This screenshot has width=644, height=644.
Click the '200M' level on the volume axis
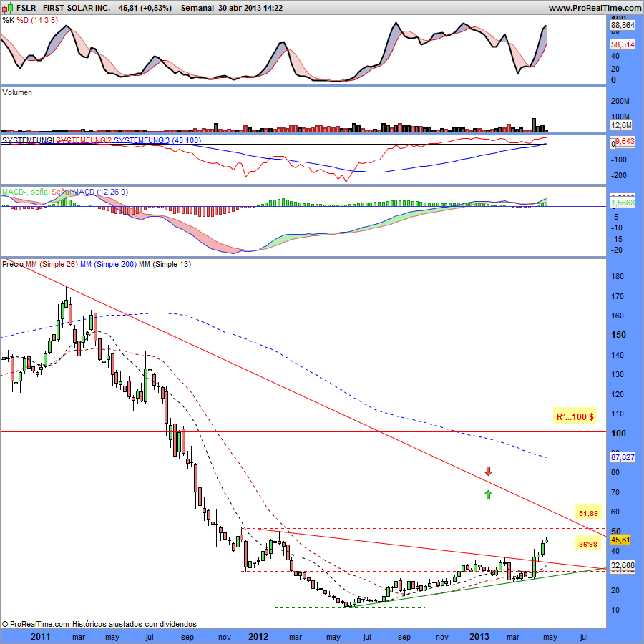[620, 101]
